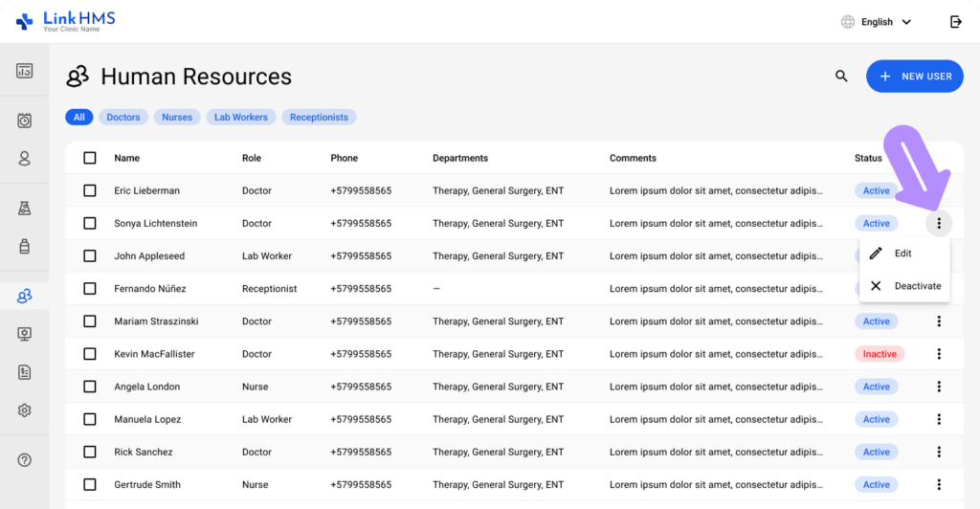
Task: Open the help question mark icon
Action: tap(24, 460)
